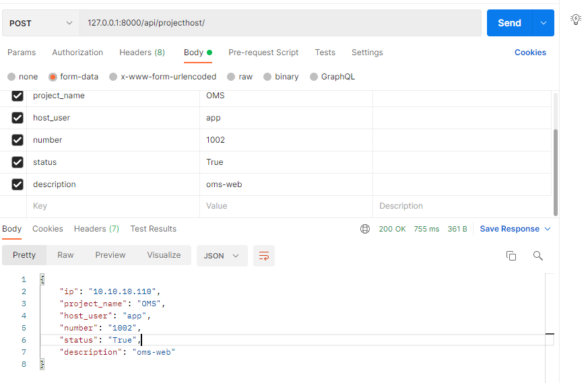Click the "ip": "10.10.10.110" response line

pyautogui.click(x=110, y=291)
